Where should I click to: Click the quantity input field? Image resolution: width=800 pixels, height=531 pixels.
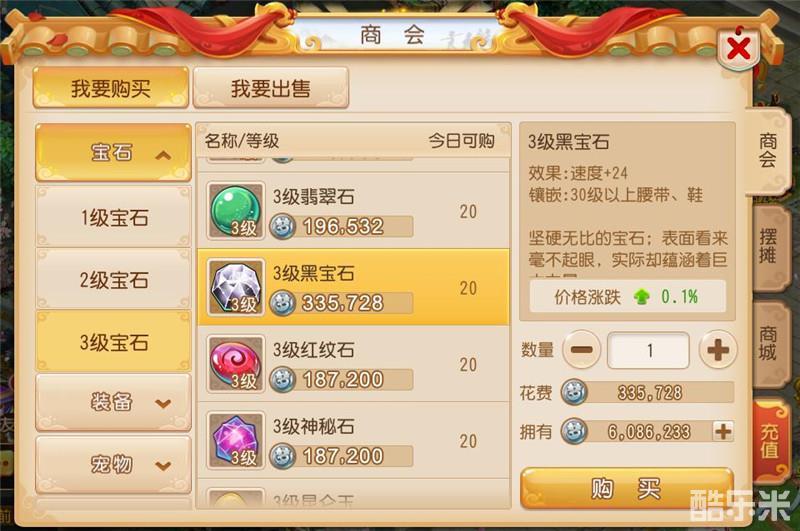[x=648, y=350]
